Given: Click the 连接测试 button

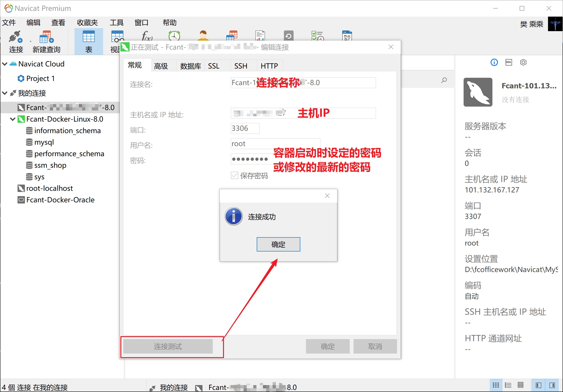Looking at the screenshot, I should click(168, 346).
